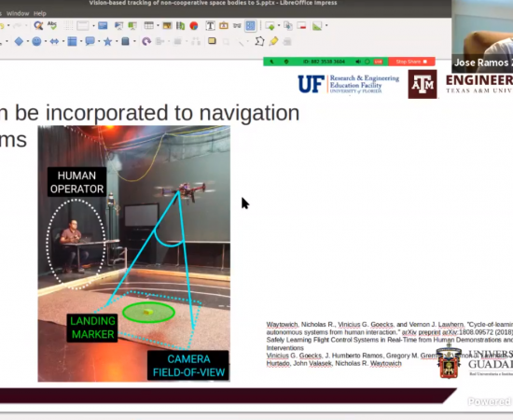This screenshot has height=420, width=513.
Task: Add a new slide
Action: point(270,26)
